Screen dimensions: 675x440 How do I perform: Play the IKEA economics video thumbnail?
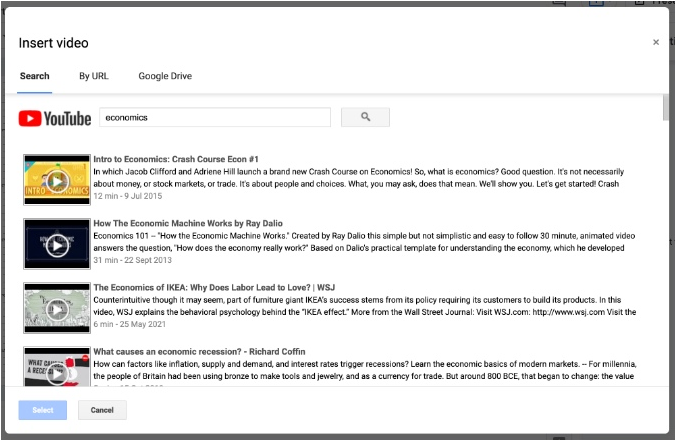pyautogui.click(x=57, y=309)
